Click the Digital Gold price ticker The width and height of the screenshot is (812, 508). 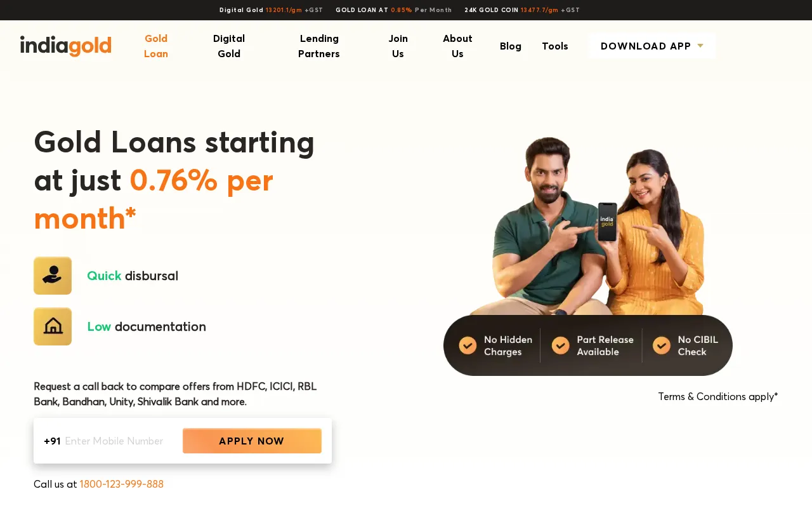(x=272, y=10)
